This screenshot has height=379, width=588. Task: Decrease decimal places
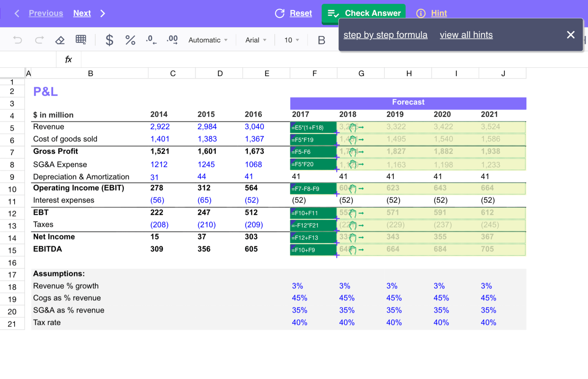pos(151,40)
